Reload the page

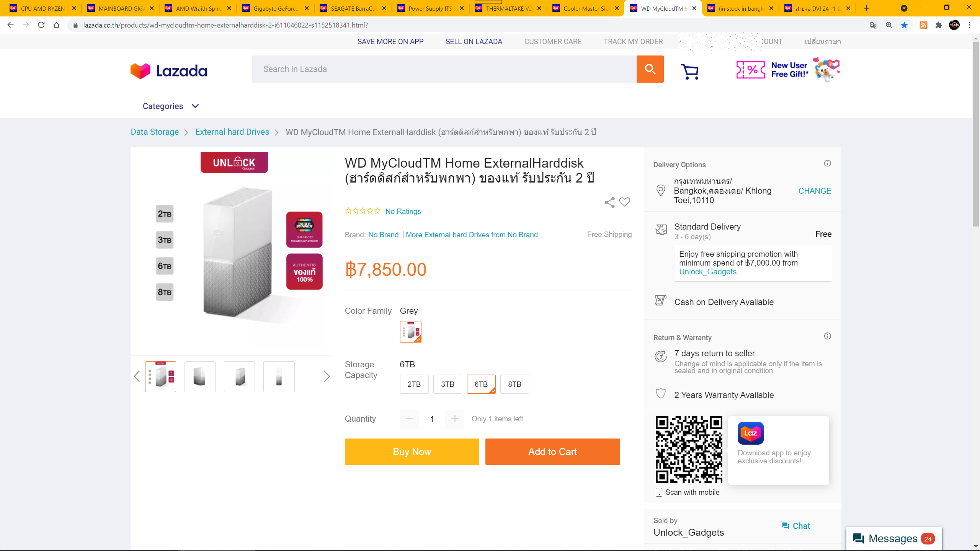click(41, 25)
